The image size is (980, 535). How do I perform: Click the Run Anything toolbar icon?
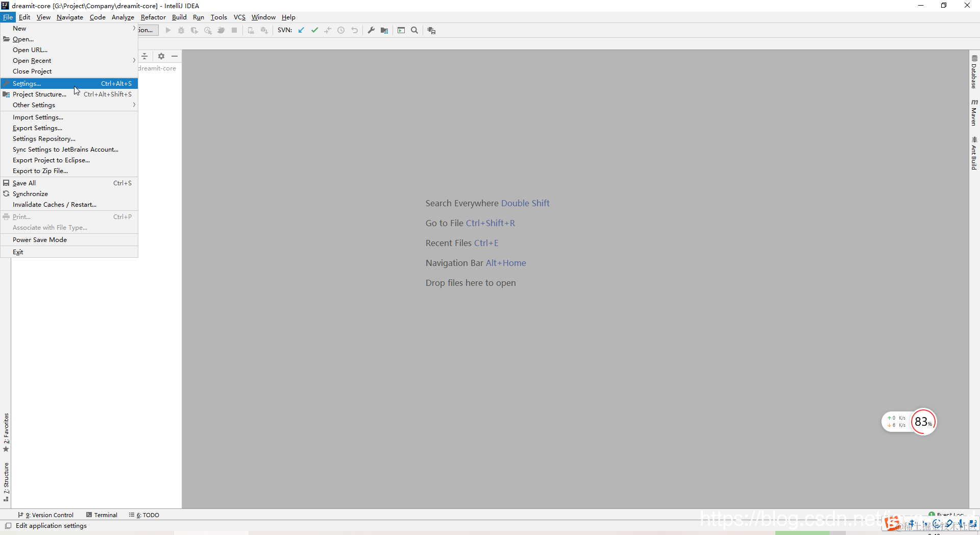401,30
